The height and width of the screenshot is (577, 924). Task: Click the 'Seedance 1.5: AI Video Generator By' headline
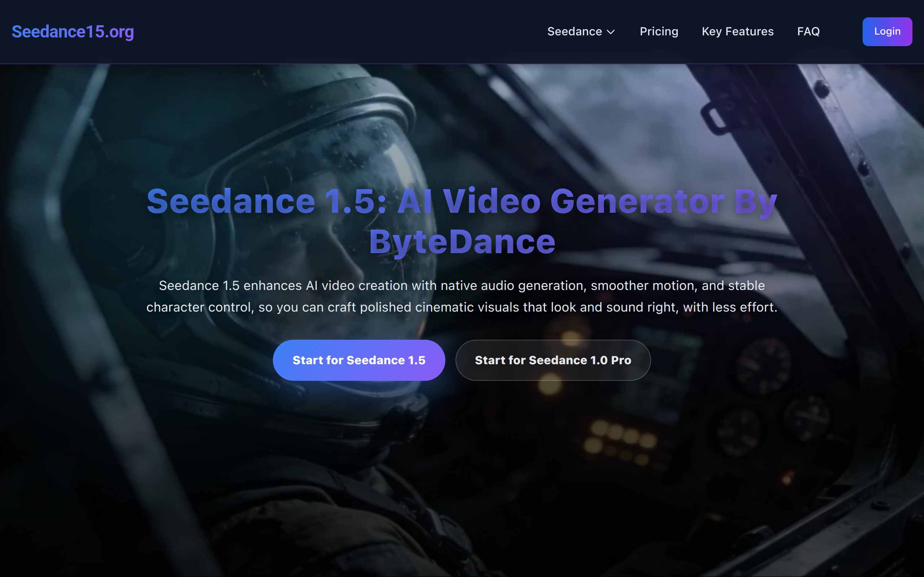coord(462,202)
